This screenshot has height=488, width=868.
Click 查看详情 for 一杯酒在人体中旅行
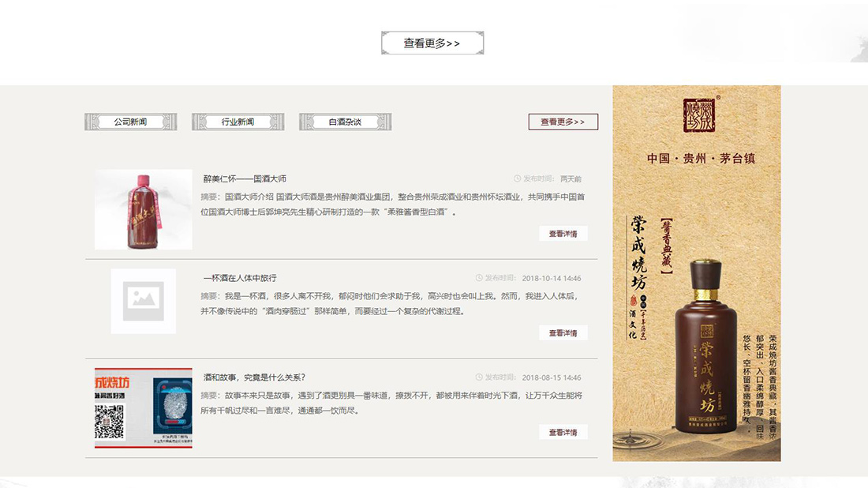coord(563,333)
